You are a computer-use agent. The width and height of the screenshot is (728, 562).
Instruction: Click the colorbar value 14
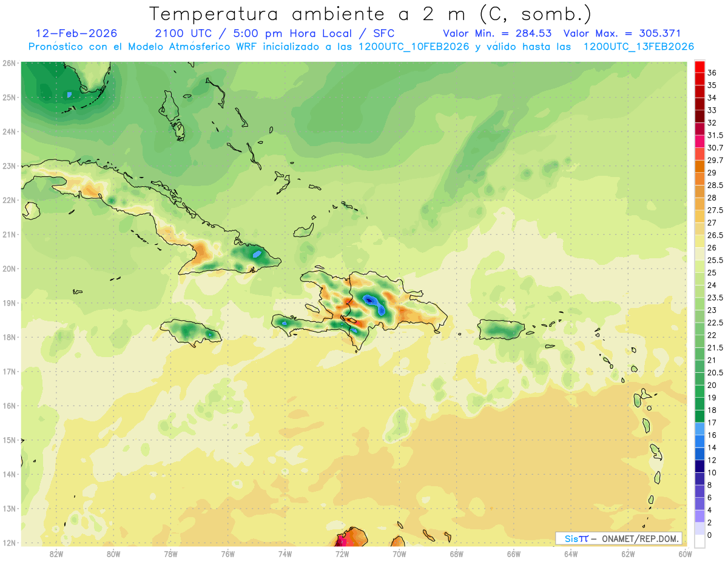(x=712, y=447)
